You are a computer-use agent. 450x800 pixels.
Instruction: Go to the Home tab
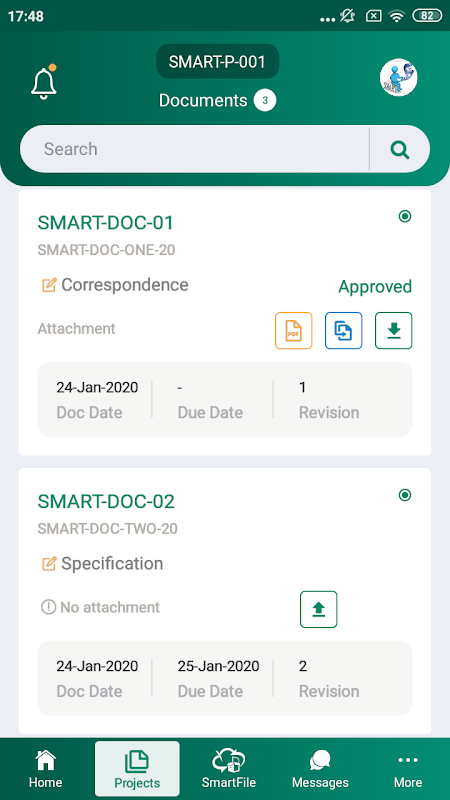[x=45, y=769]
